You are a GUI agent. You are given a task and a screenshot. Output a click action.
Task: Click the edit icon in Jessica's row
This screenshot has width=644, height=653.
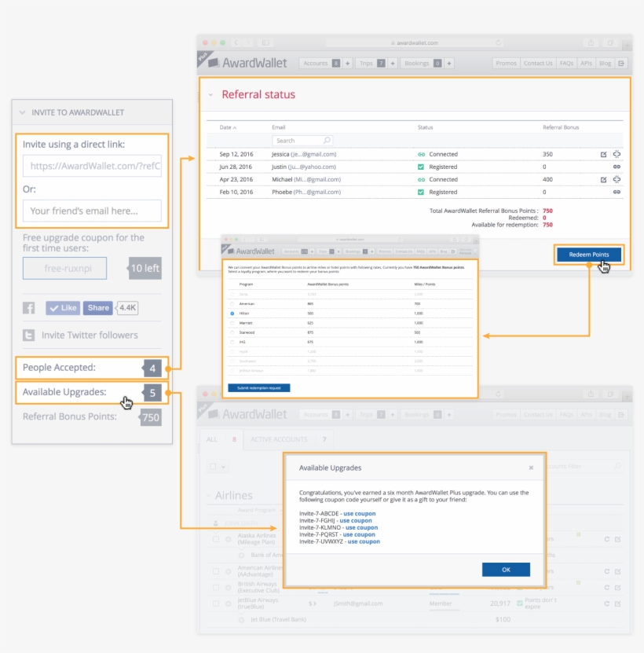point(603,155)
